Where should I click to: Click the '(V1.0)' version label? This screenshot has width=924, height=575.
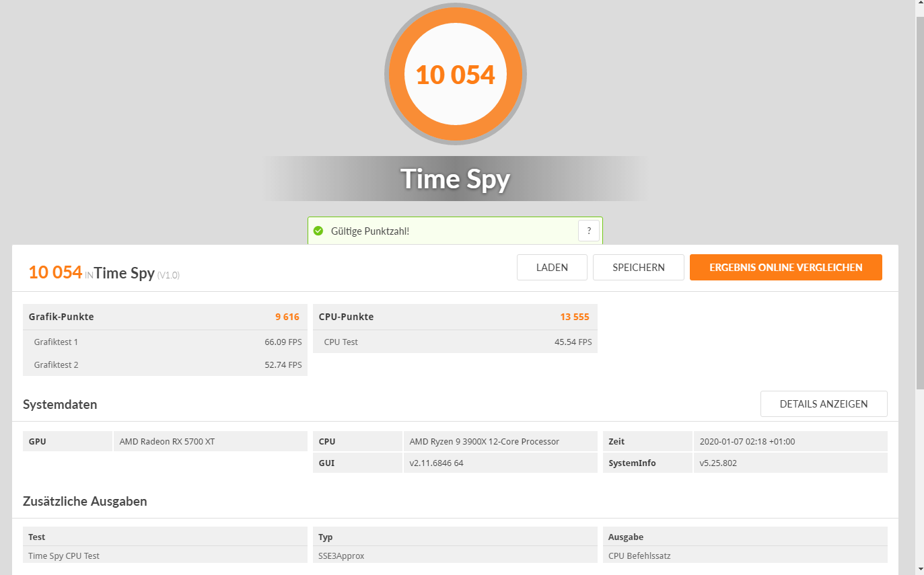[168, 275]
